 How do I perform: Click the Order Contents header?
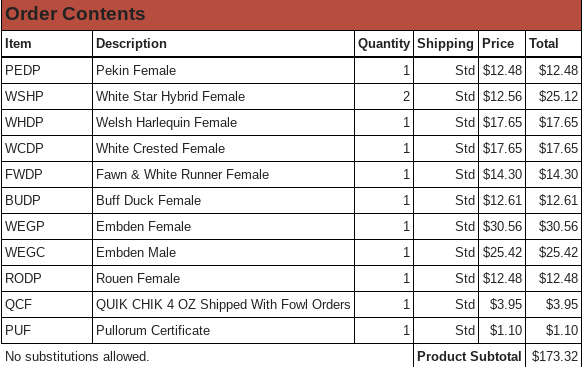pos(75,14)
